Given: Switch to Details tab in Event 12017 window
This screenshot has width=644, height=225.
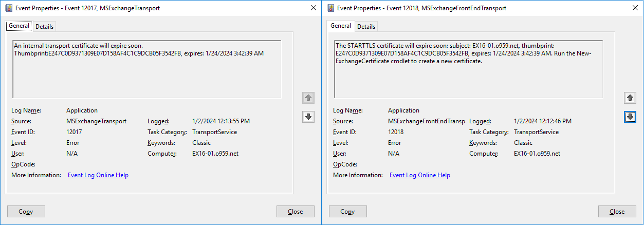Looking at the screenshot, I should click(44, 26).
